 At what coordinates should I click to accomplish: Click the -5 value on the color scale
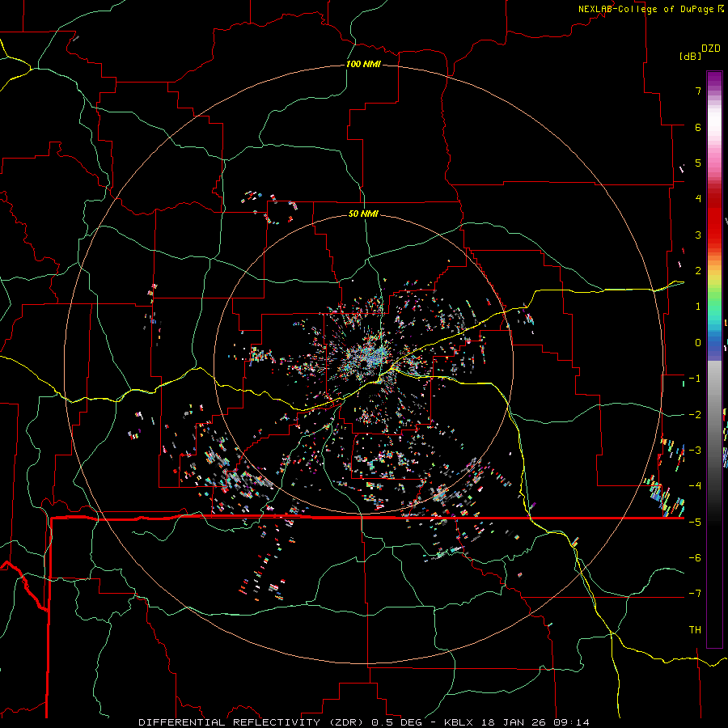coord(695,522)
